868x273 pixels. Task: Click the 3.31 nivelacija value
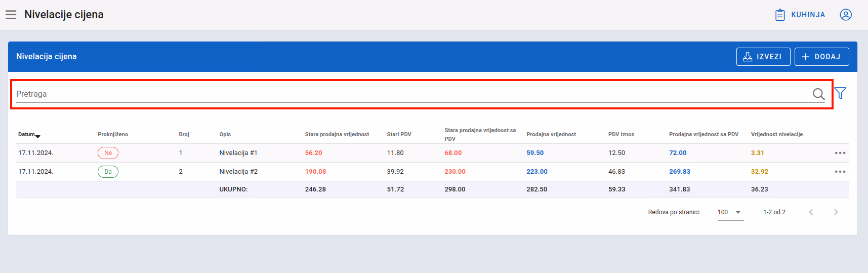click(758, 153)
